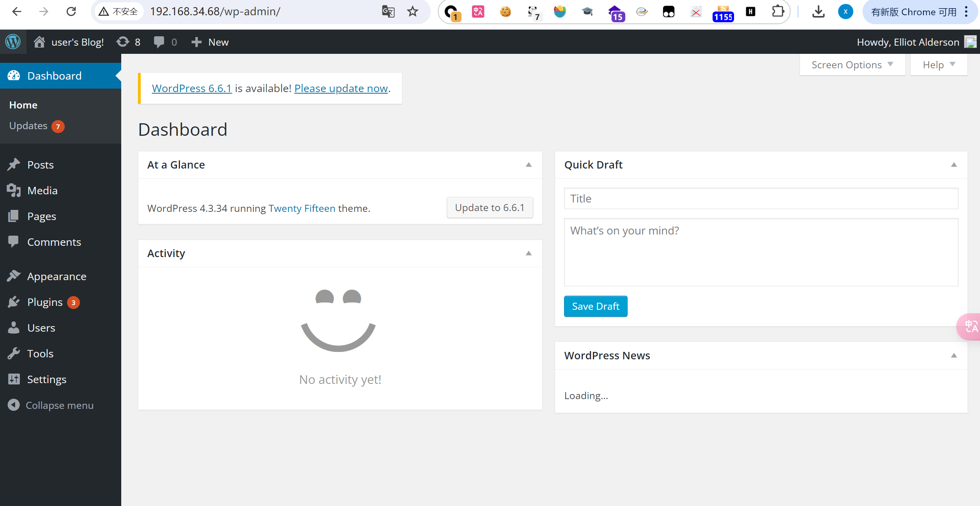This screenshot has height=506, width=980.
Task: Expand Screen Options dropdown
Action: point(852,65)
